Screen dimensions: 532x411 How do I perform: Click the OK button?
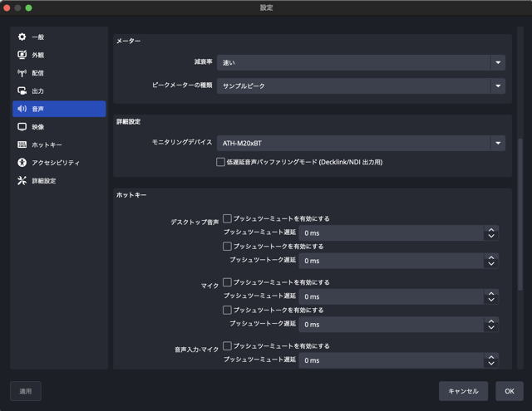(x=510, y=391)
